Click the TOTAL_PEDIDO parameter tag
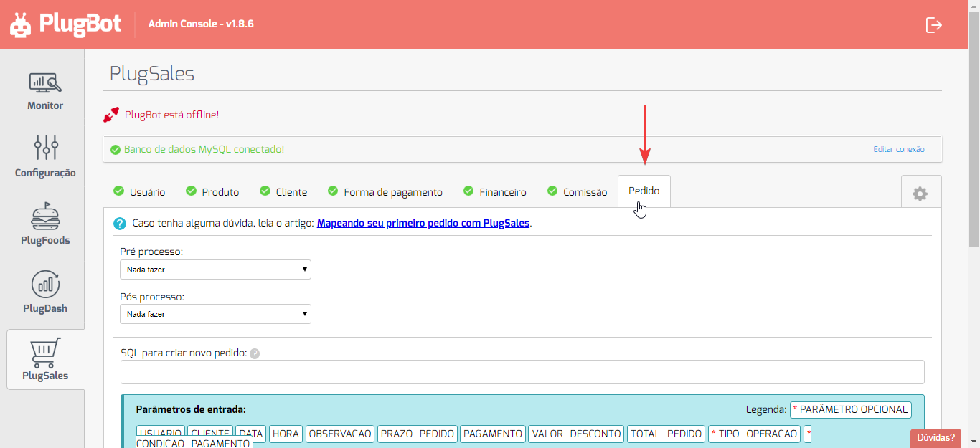 (666, 434)
